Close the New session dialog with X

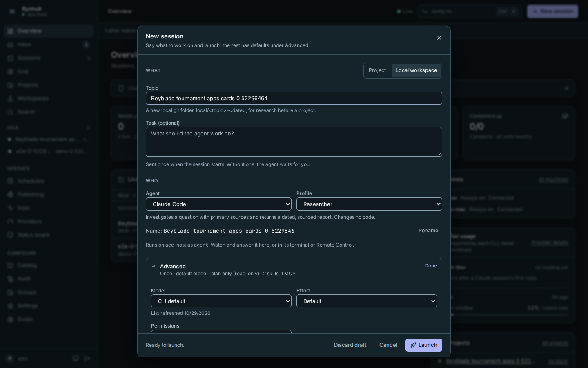pyautogui.click(x=439, y=38)
